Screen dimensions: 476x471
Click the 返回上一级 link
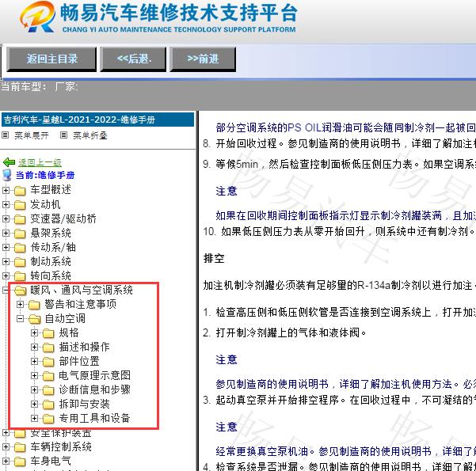click(x=40, y=162)
